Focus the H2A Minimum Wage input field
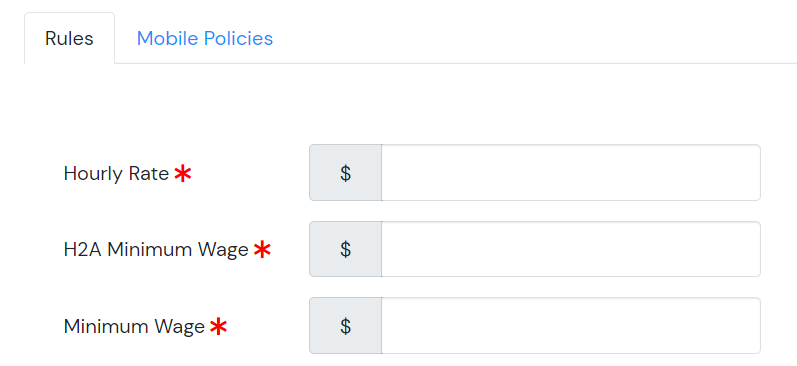The width and height of the screenshot is (797, 366). click(571, 249)
